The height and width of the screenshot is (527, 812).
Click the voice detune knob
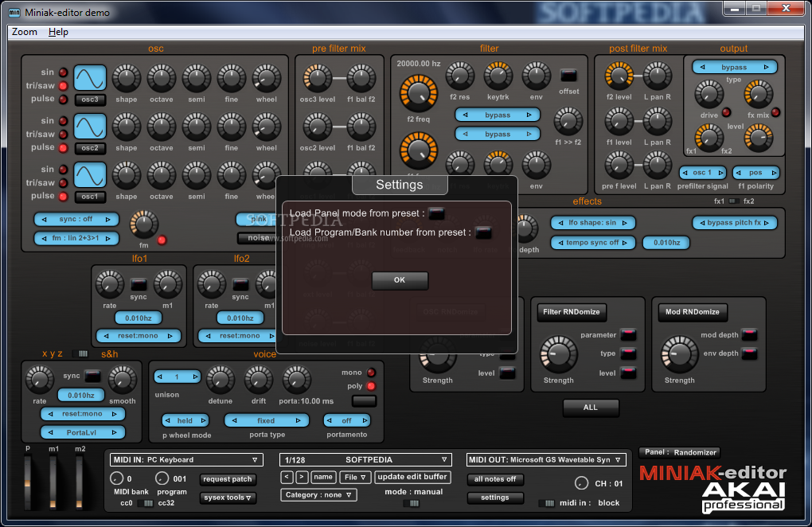(x=220, y=380)
